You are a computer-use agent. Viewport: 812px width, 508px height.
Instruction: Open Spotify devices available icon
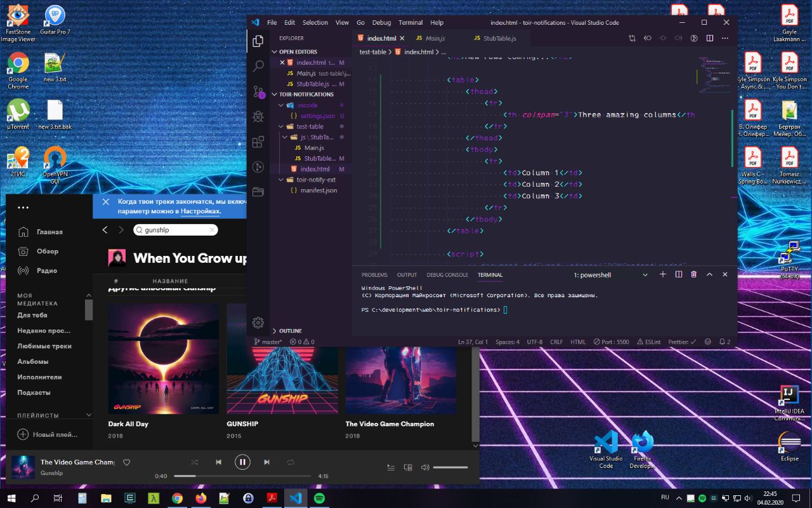(x=408, y=467)
